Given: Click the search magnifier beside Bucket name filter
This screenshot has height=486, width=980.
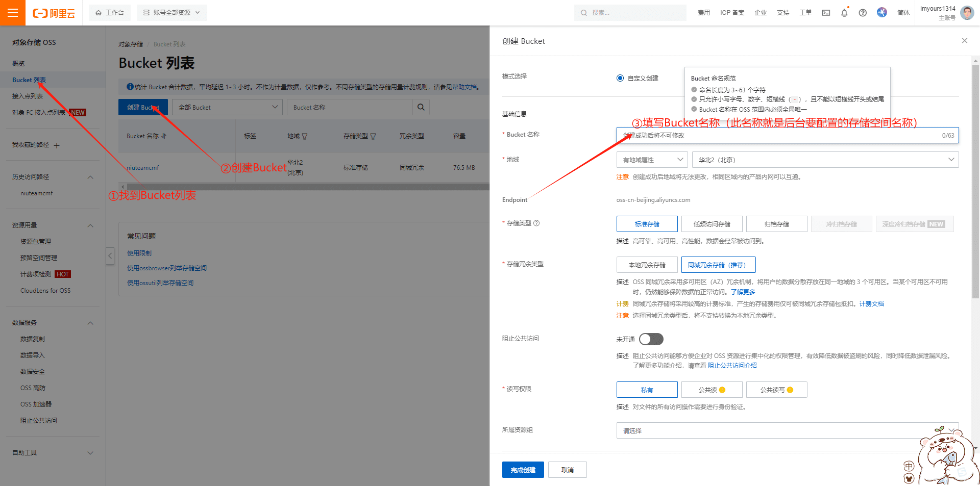Looking at the screenshot, I should 421,107.
